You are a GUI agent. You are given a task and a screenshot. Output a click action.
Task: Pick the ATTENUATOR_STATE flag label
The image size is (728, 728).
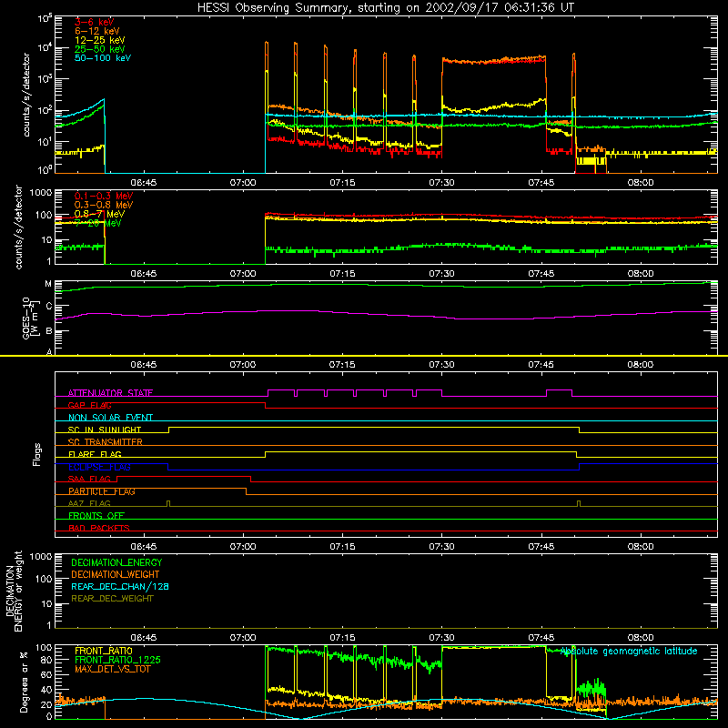[110, 393]
